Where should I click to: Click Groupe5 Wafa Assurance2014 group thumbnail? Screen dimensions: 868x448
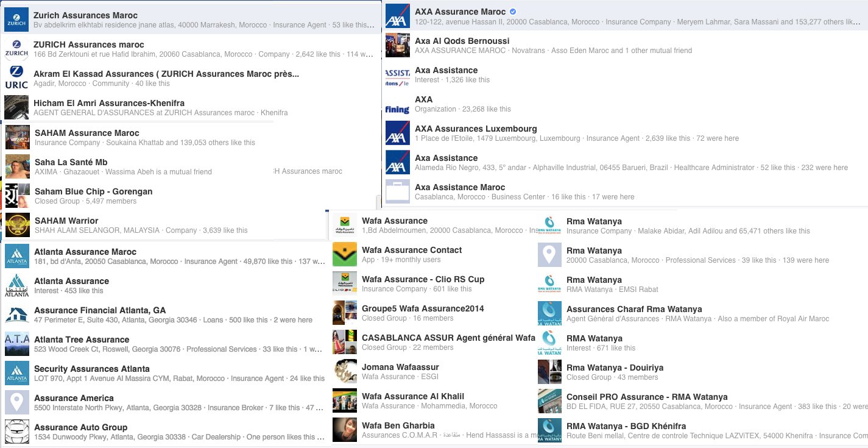point(345,313)
